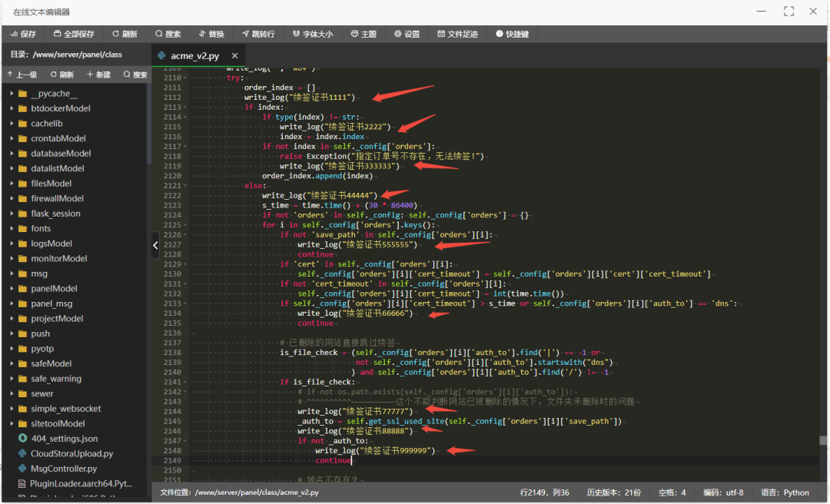
Task: Expand the btdockerModel folder arrow
Action: (12, 108)
